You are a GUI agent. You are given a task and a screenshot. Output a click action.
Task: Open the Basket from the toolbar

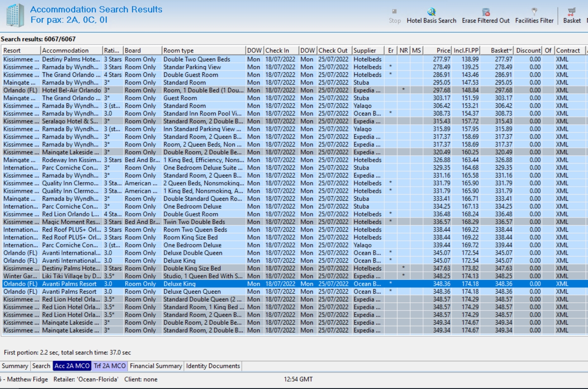click(572, 16)
